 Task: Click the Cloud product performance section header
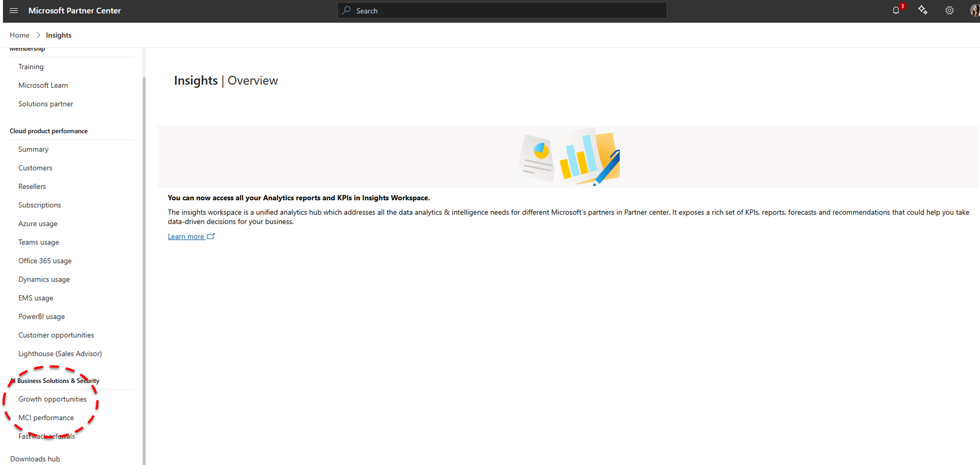[49, 131]
